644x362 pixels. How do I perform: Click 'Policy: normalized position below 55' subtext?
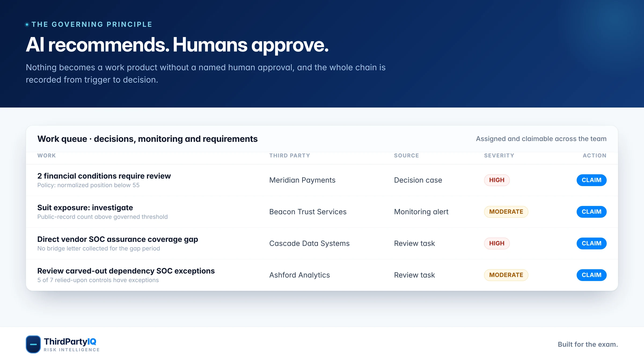(88, 185)
